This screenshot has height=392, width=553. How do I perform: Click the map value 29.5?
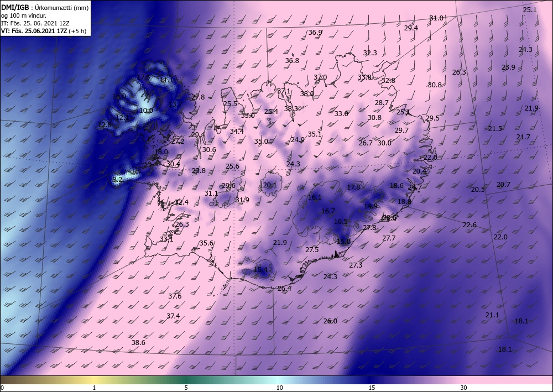point(432,118)
